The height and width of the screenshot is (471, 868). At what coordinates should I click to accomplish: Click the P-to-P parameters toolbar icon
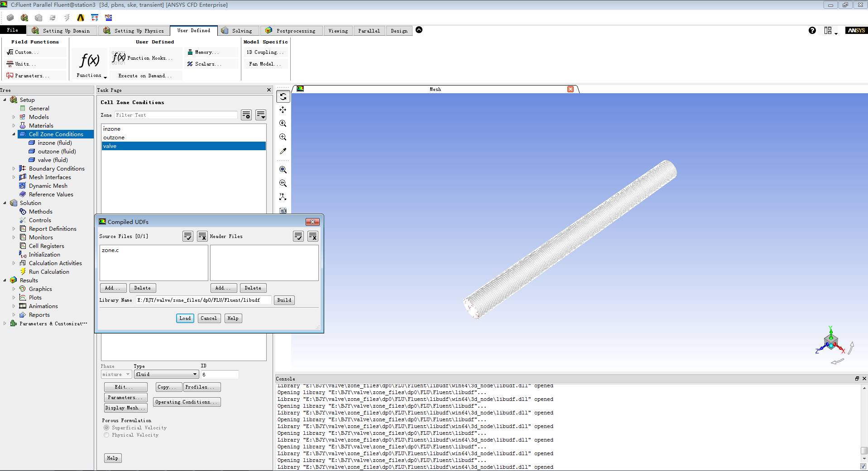pyautogui.click(x=95, y=18)
